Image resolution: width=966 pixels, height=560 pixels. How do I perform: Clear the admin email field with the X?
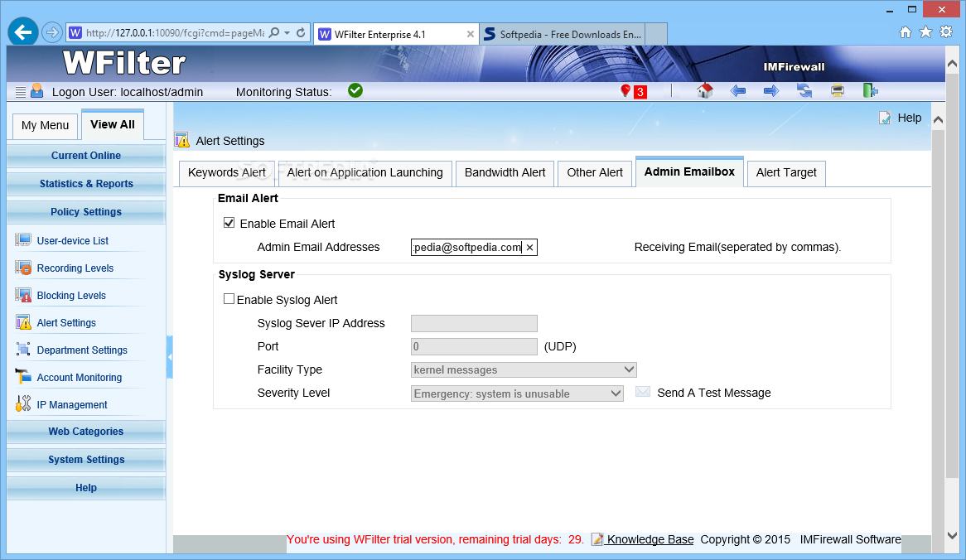(530, 248)
